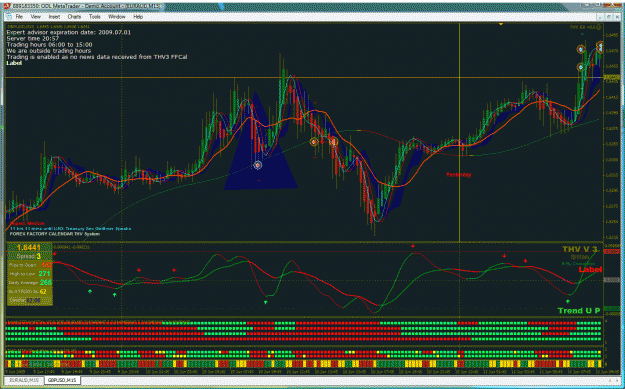Click the 'High to Low 271' row
This screenshot has width=625, height=389.
click(x=29, y=274)
